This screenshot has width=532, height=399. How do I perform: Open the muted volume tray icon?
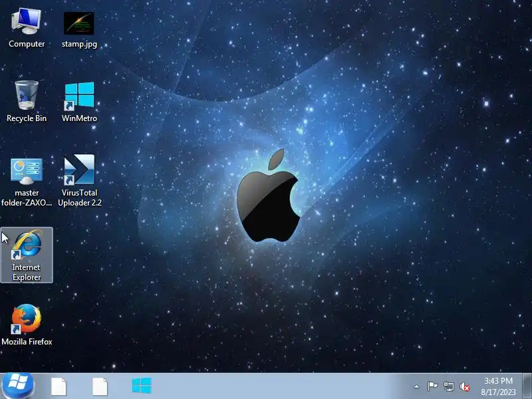(x=464, y=386)
